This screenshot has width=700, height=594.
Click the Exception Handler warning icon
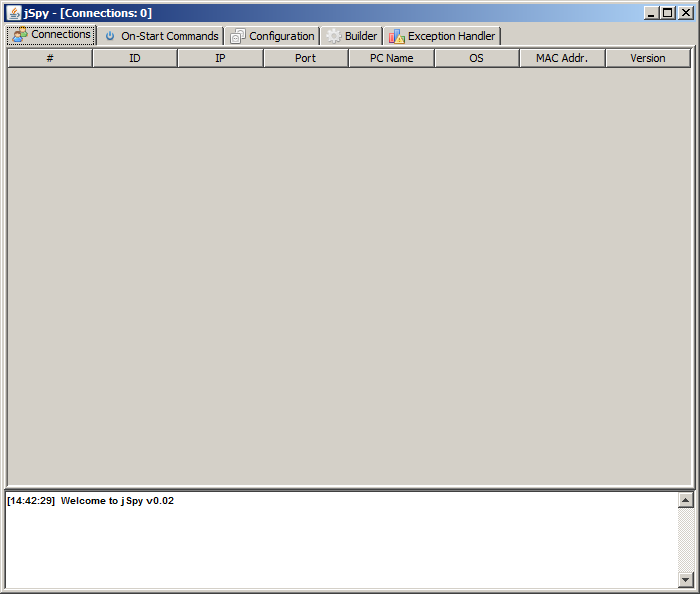(397, 36)
